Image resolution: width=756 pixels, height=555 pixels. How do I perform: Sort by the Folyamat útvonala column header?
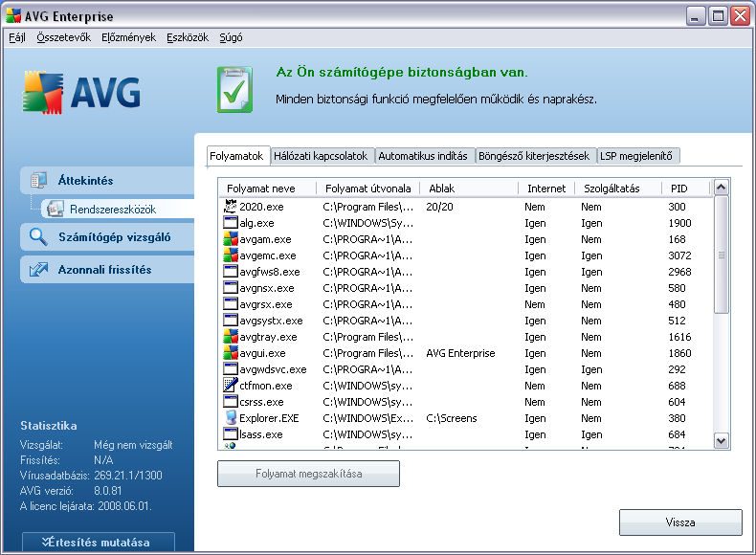(368, 189)
